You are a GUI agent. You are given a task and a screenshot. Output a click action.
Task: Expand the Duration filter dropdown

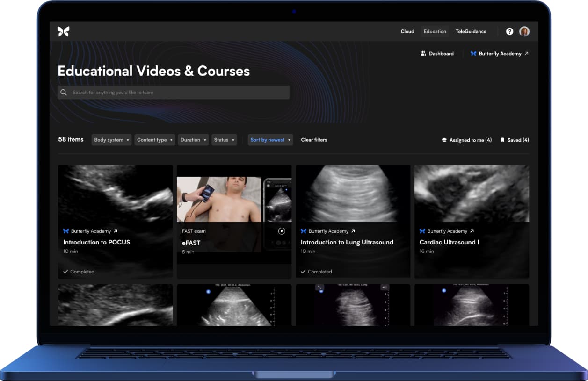(x=193, y=140)
